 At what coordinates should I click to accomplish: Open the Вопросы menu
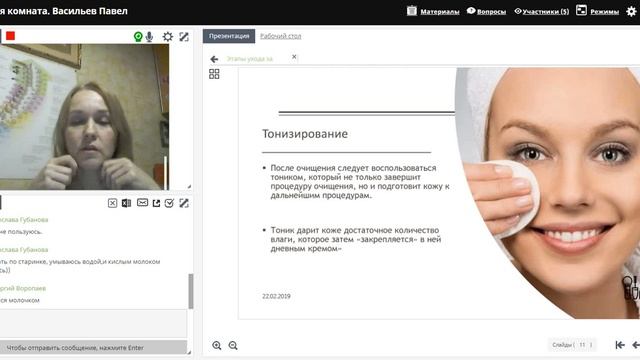pyautogui.click(x=491, y=12)
